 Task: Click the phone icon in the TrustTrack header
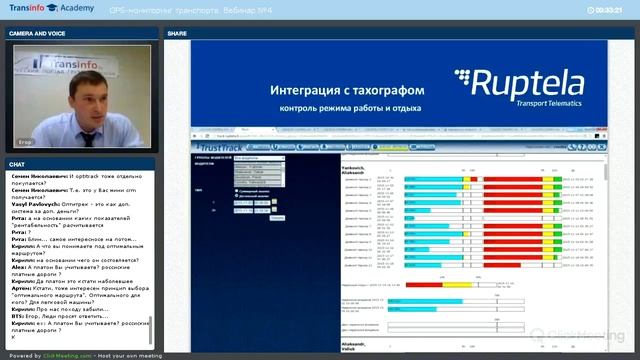coord(572,147)
